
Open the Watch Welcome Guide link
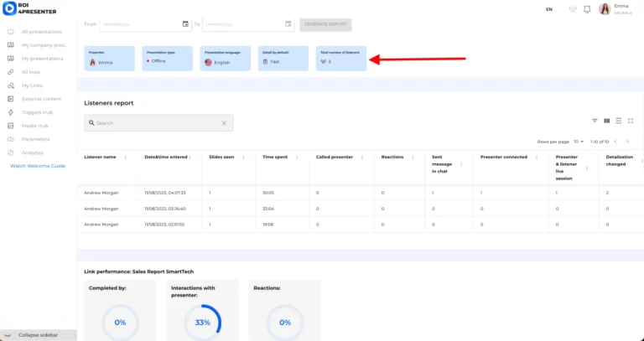[x=38, y=166]
